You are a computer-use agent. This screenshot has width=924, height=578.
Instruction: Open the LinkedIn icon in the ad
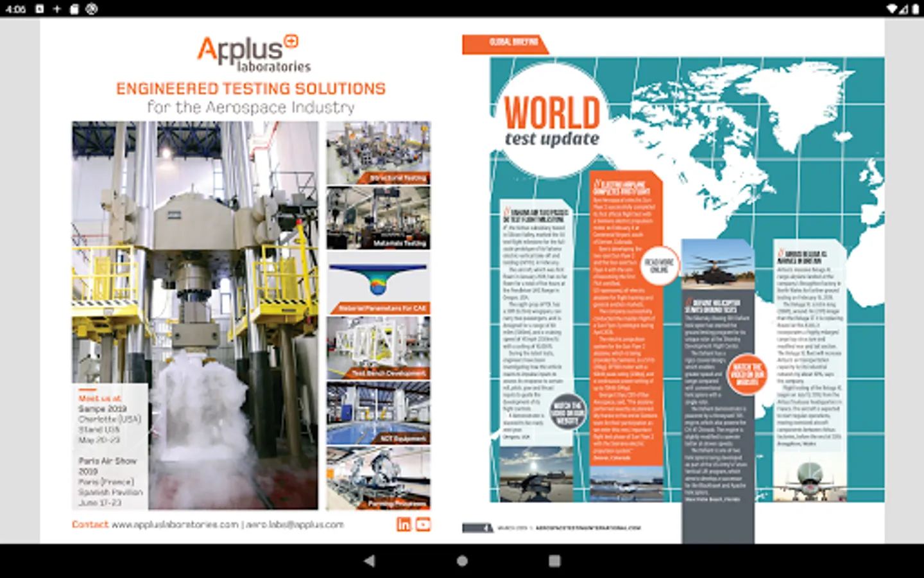point(404,524)
